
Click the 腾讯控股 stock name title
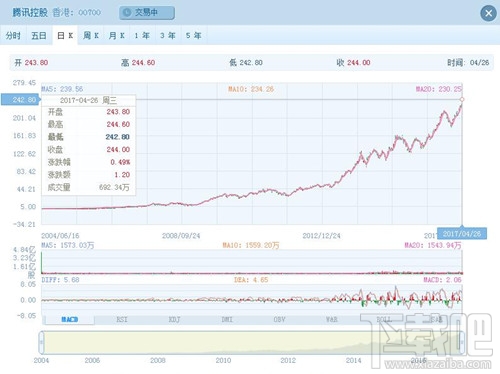tap(30, 13)
